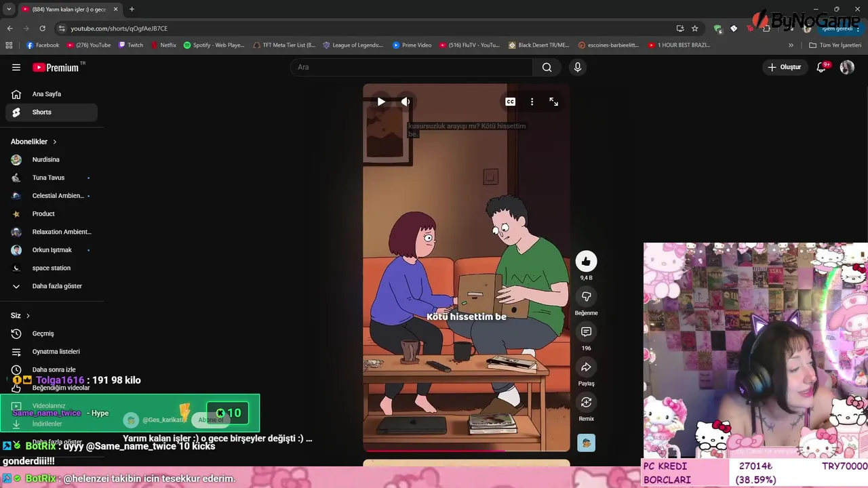The width and height of the screenshot is (868, 488).
Task: Open Ana Sayfa in the sidebar
Action: pos(52,94)
